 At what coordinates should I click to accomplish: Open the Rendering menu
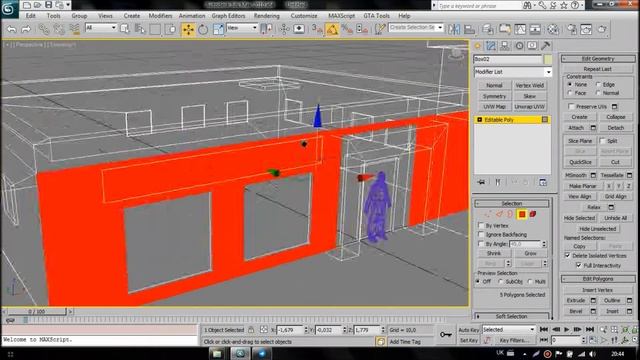click(x=267, y=16)
